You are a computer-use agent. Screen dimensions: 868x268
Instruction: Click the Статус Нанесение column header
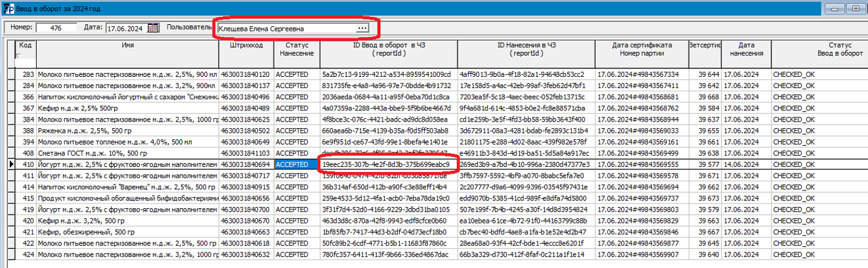coord(296,49)
